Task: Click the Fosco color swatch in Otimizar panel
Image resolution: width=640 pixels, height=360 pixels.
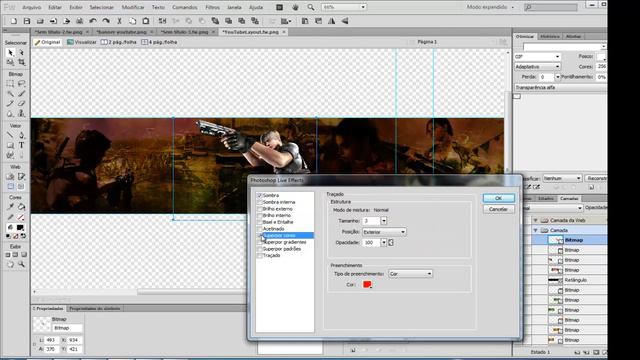Action: pos(601,57)
